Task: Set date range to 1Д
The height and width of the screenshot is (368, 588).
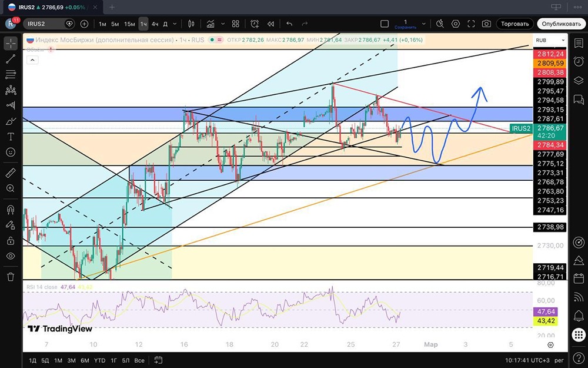Action: click(x=32, y=360)
